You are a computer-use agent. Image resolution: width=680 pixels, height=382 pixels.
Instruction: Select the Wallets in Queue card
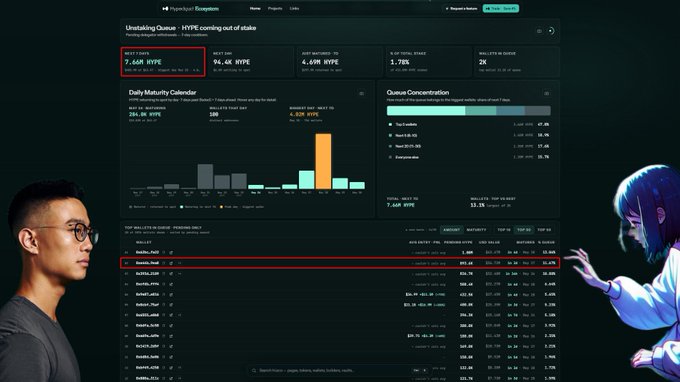tap(517, 62)
